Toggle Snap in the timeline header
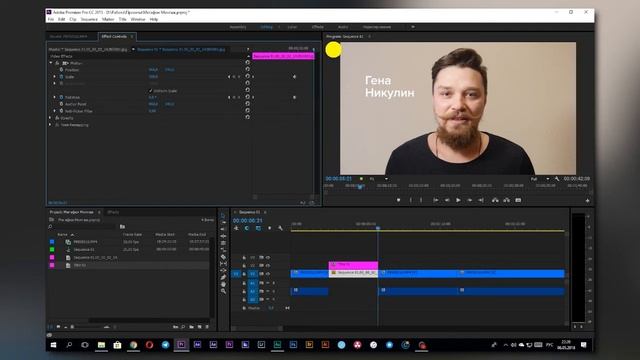Image resolution: width=640 pixels, height=360 pixels. [x=247, y=228]
